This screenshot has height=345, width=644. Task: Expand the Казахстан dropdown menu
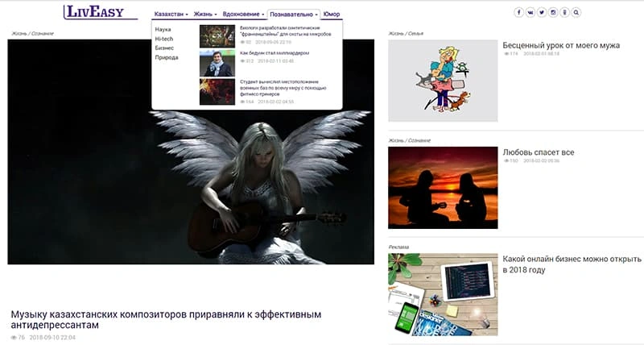[x=171, y=14]
